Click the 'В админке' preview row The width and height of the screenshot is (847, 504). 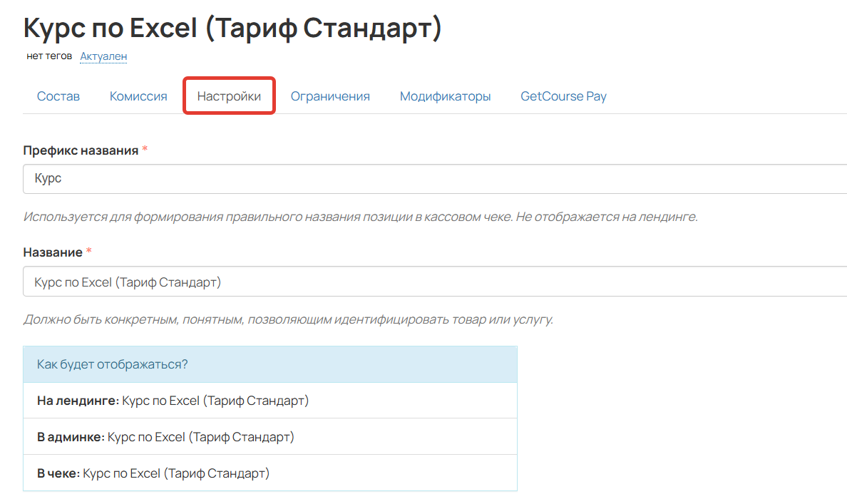(x=270, y=436)
